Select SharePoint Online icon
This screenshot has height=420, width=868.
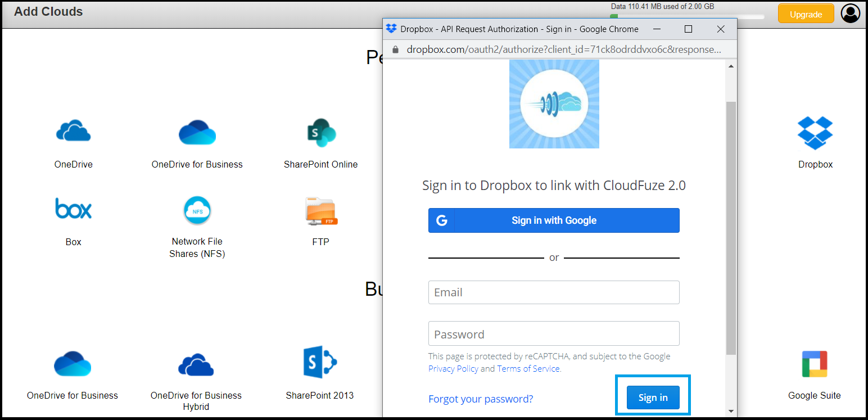point(321,133)
